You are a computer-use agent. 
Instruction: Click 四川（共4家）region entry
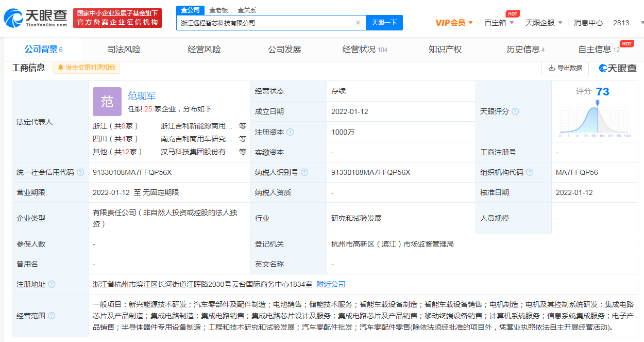pos(115,139)
